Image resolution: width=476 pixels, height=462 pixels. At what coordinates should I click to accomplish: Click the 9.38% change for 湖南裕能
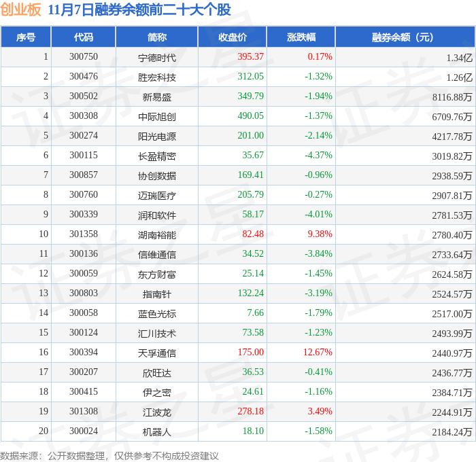(x=320, y=234)
